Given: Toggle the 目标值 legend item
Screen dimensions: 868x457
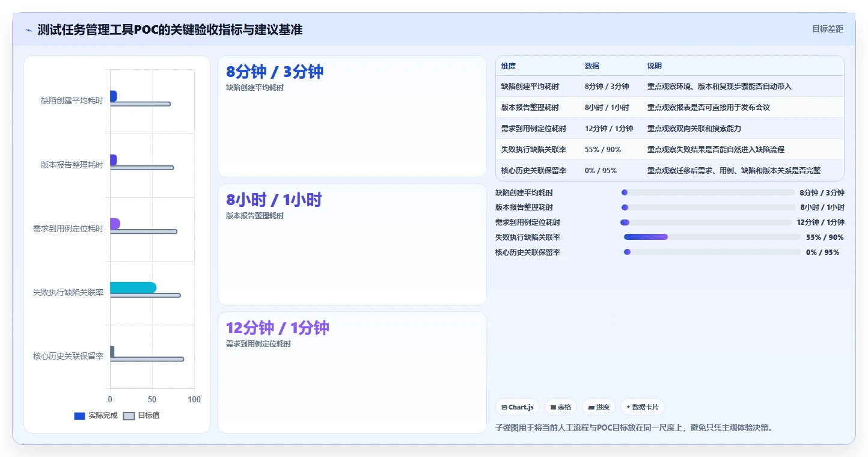Looking at the screenshot, I should pyautogui.click(x=141, y=416).
